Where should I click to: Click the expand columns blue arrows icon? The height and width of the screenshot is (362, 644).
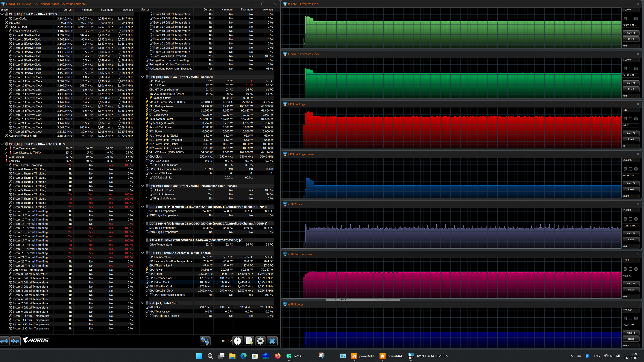[x=5, y=341]
